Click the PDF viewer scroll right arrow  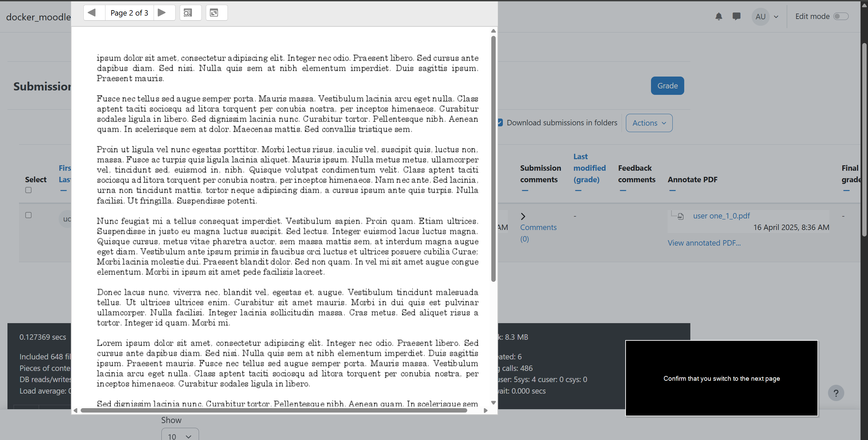pyautogui.click(x=486, y=411)
